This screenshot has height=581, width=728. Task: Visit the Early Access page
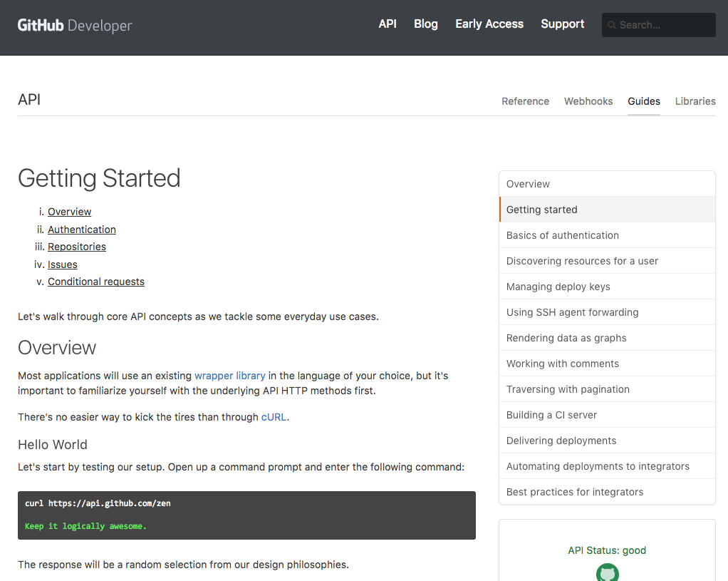click(489, 24)
